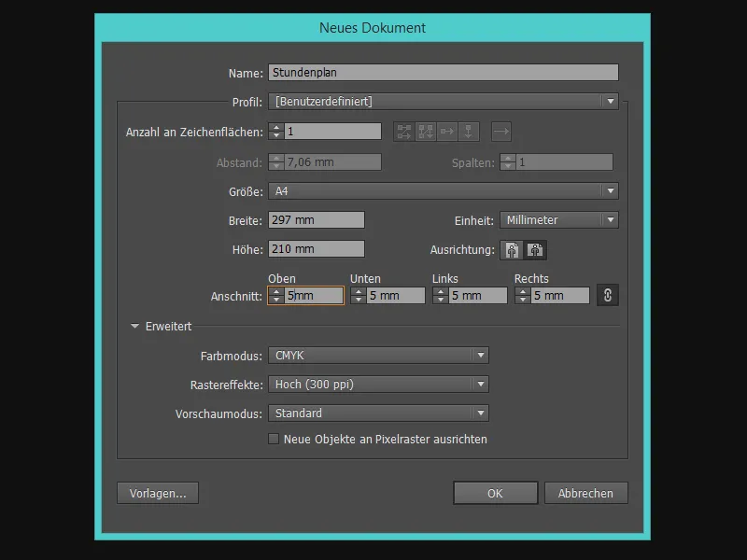
Task: Click the Rechts bleed value field
Action: pyautogui.click(x=560, y=295)
